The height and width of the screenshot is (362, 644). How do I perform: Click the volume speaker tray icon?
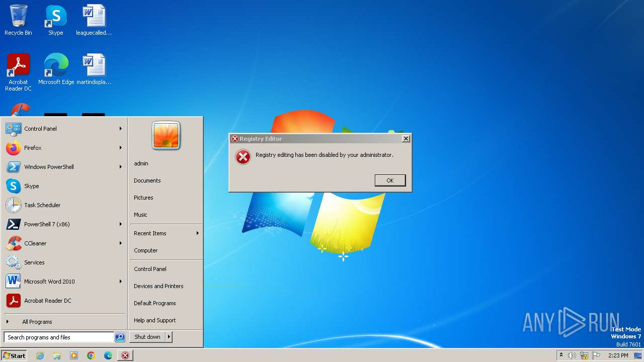(x=572, y=355)
